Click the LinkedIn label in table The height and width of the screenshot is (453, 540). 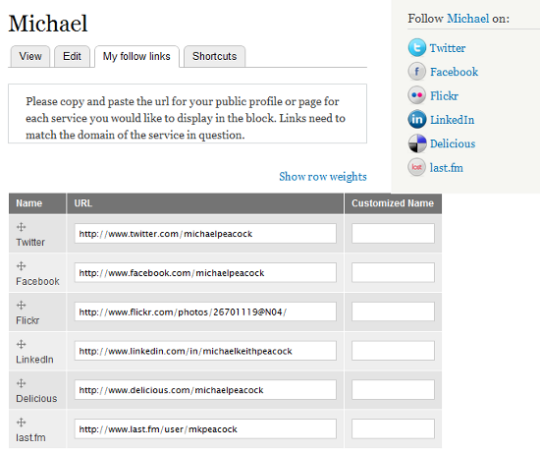click(x=34, y=359)
